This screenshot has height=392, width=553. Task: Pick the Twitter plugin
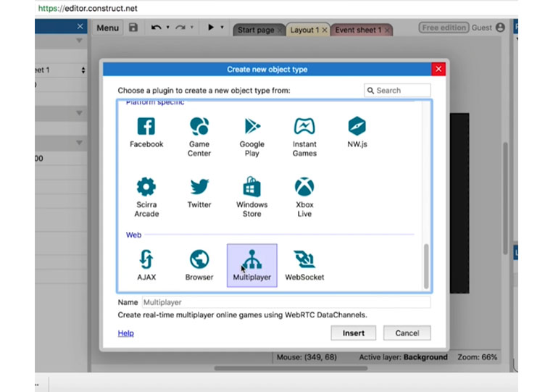tap(199, 193)
